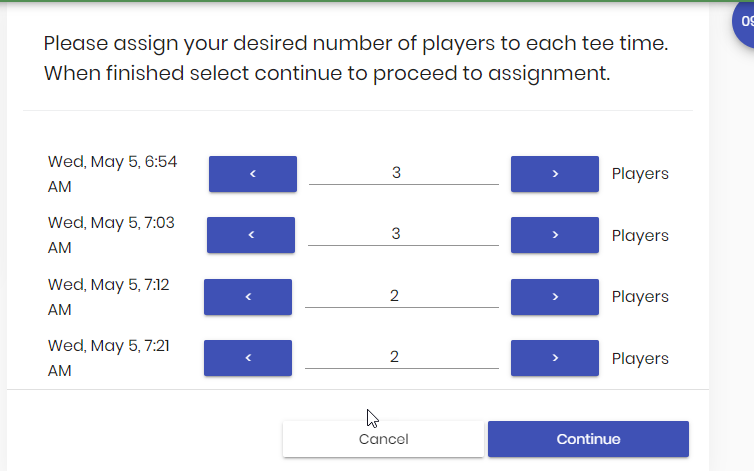Increase players for the 7:03 AM tee time
754x471 pixels.
[554, 235]
